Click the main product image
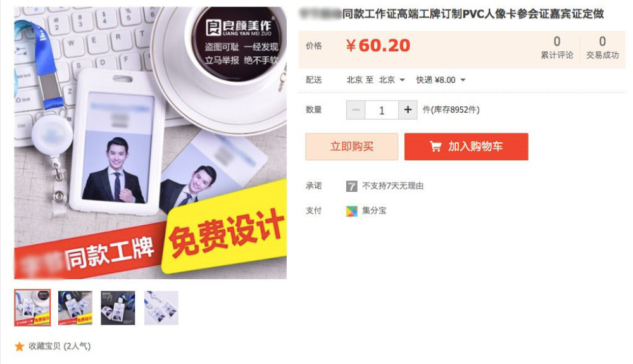 coord(151,142)
